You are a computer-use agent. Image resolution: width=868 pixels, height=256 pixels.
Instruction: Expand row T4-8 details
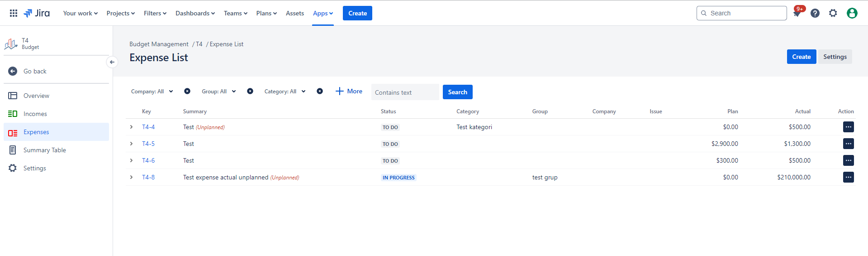coord(132,177)
